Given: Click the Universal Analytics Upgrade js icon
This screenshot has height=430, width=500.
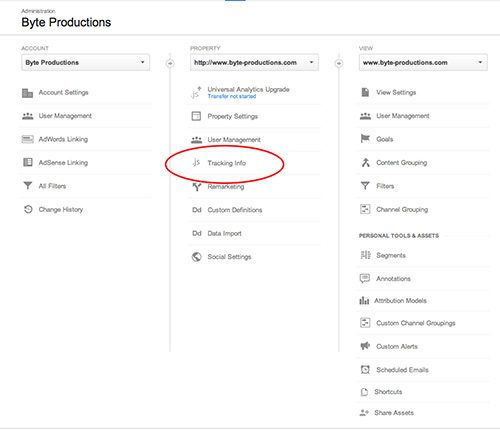Looking at the screenshot, I should (x=196, y=93).
